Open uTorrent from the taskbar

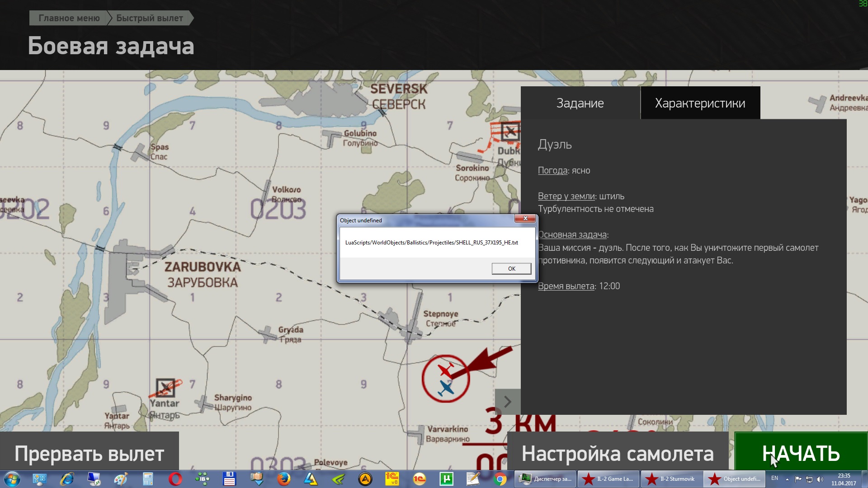(446, 479)
